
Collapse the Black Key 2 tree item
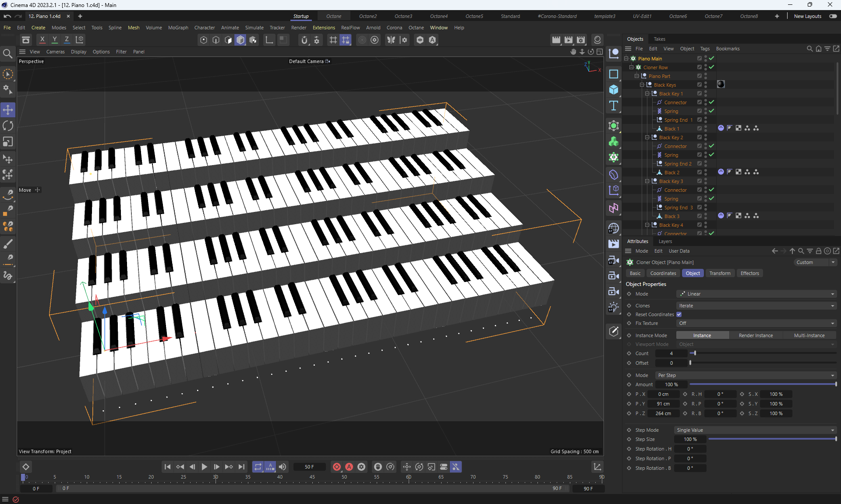(647, 137)
